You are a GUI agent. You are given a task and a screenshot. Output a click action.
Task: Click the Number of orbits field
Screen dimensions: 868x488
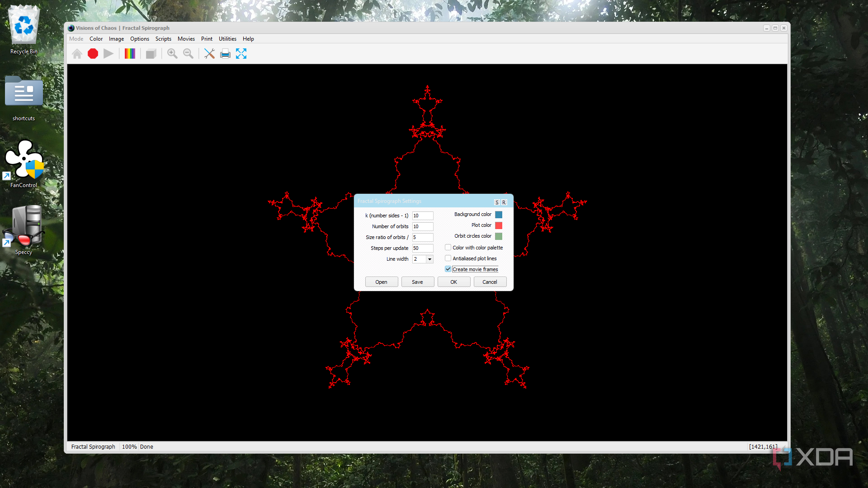click(x=423, y=226)
